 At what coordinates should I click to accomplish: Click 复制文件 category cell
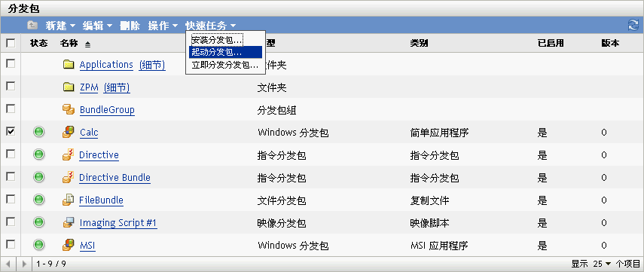coord(429,200)
